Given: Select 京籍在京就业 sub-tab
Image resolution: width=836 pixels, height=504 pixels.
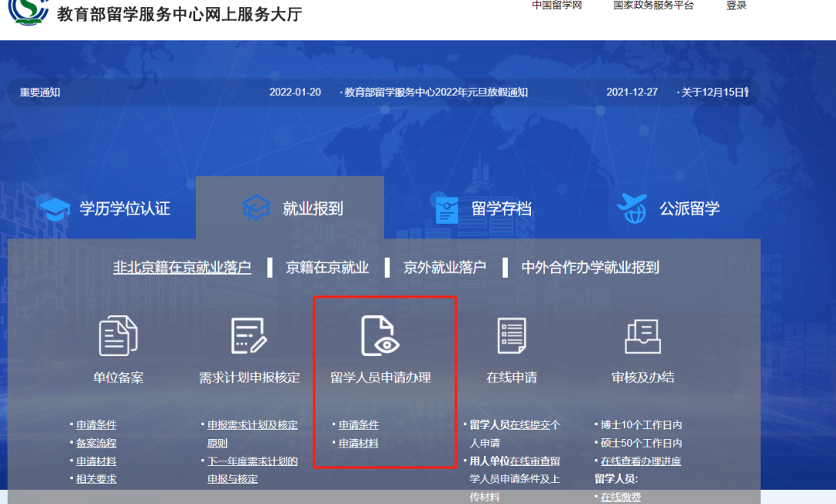Looking at the screenshot, I should (327, 267).
